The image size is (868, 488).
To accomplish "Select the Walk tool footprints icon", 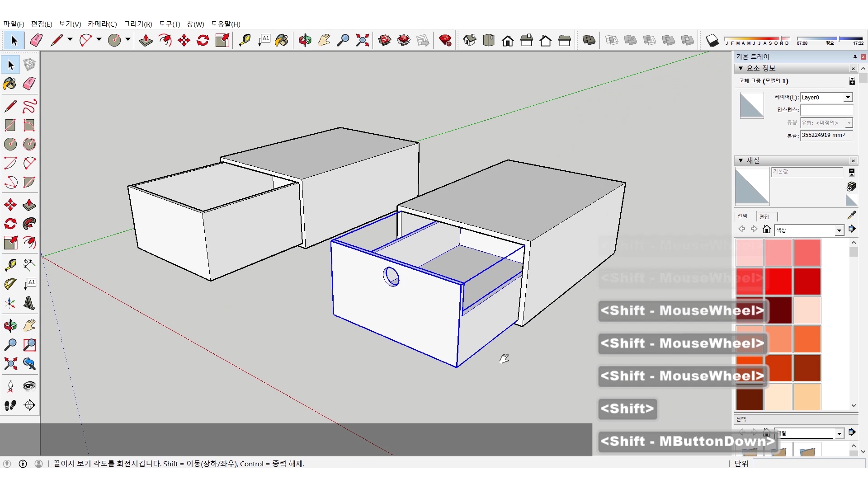I will (x=10, y=405).
